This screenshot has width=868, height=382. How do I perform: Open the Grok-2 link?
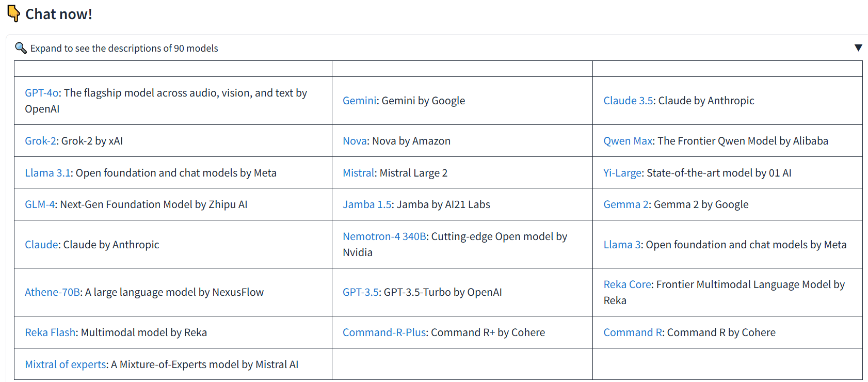(40, 141)
